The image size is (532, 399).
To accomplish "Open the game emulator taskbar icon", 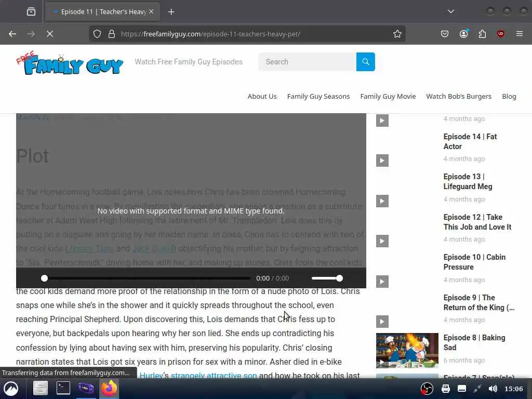I will tap(86, 388).
